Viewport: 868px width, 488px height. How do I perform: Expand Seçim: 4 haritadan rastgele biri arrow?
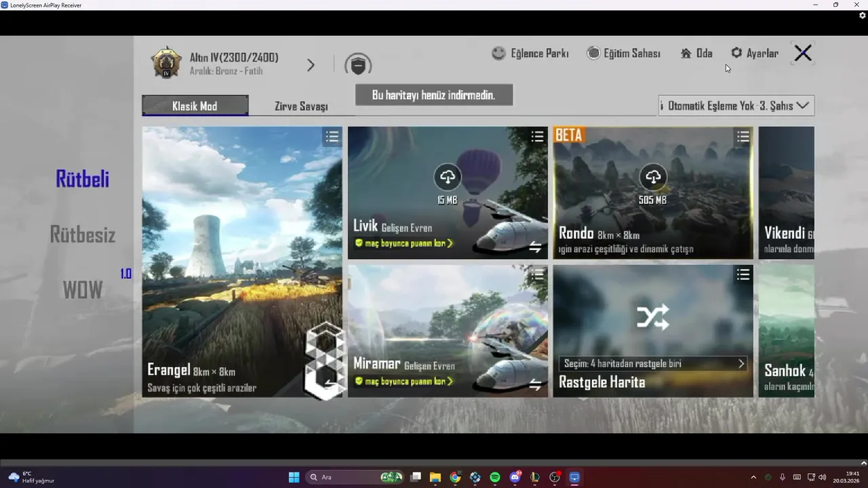pyautogui.click(x=741, y=364)
